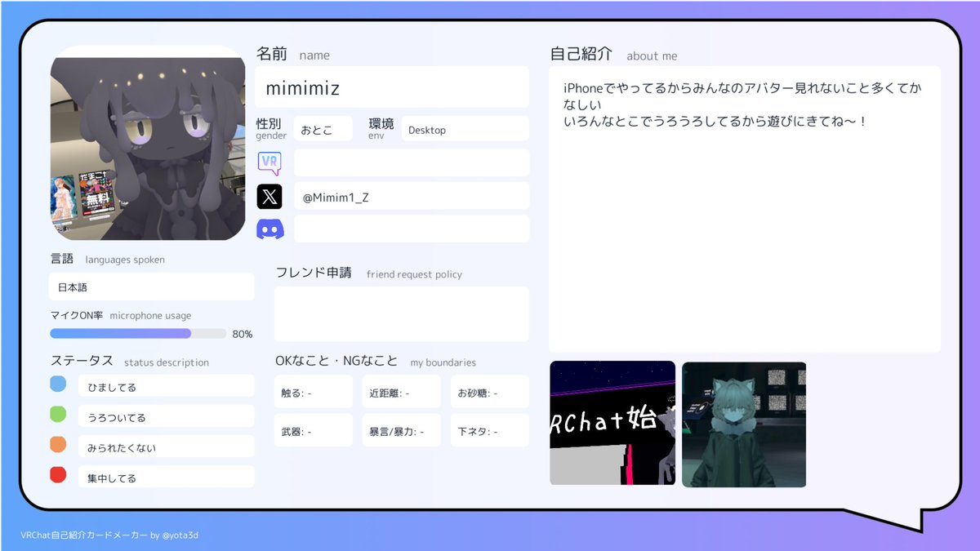This screenshot has width=980, height=551.
Task: Click the 言語 languages spoken label
Action: pyautogui.click(x=107, y=259)
